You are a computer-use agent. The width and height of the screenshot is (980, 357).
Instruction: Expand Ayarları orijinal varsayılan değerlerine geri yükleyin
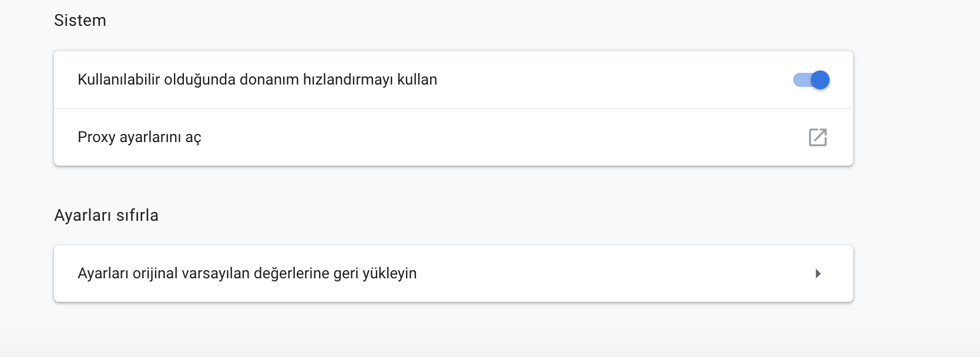pos(452,274)
